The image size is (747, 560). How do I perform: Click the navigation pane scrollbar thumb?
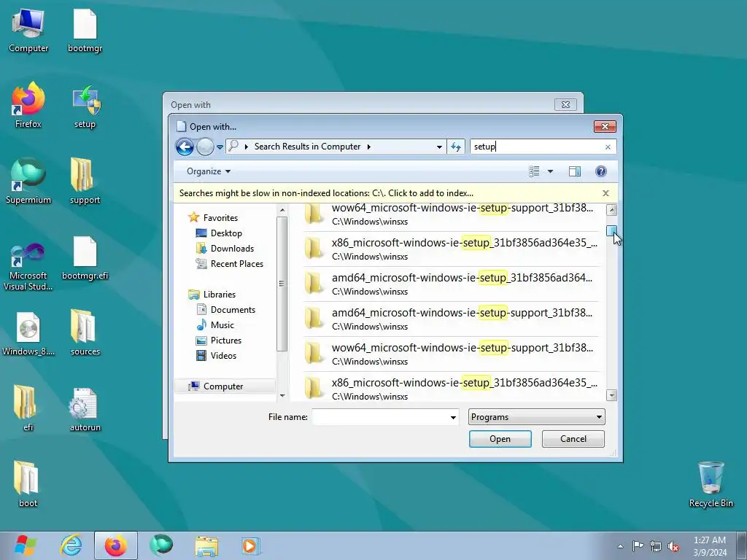pyautogui.click(x=282, y=284)
